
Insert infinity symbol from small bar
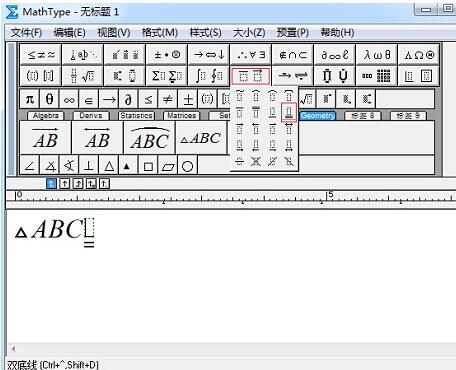pos(69,99)
